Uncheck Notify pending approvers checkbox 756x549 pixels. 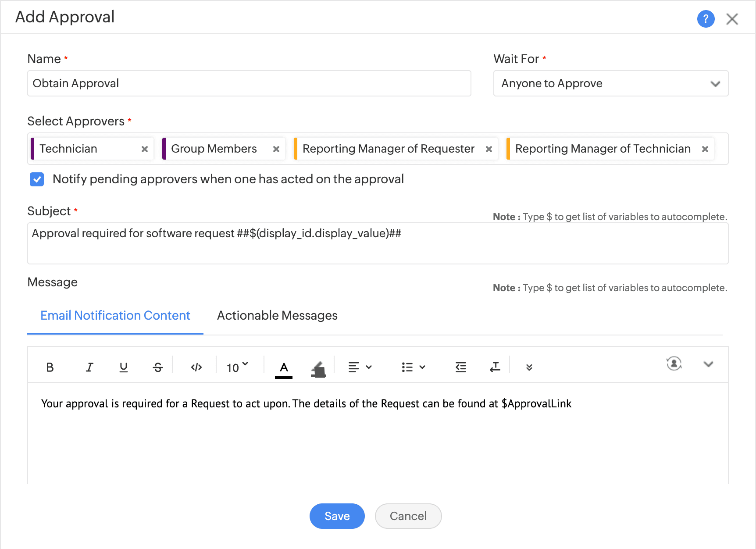tap(37, 179)
